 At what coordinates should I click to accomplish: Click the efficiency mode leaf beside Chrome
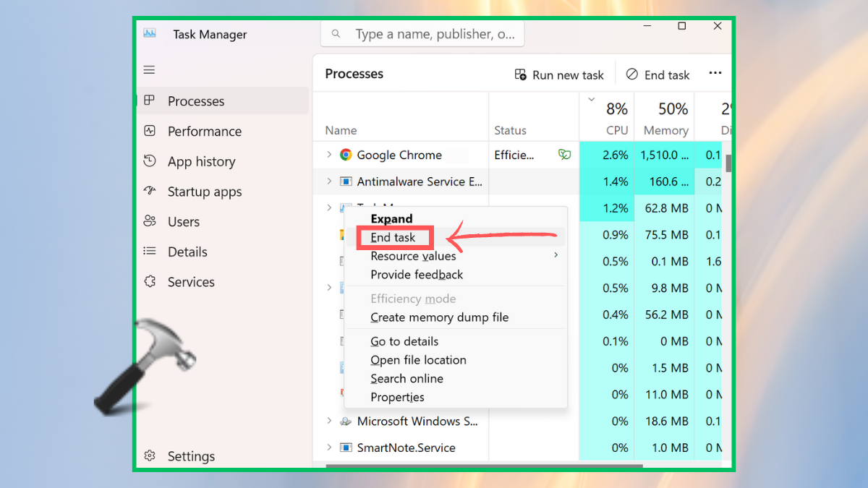click(564, 155)
